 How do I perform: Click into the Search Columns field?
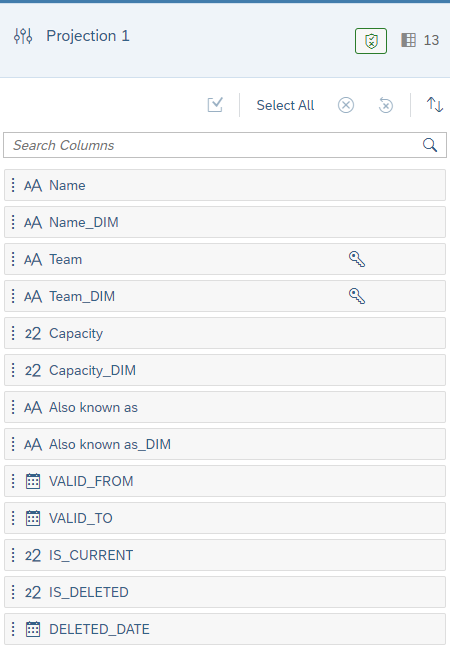[x=225, y=145]
